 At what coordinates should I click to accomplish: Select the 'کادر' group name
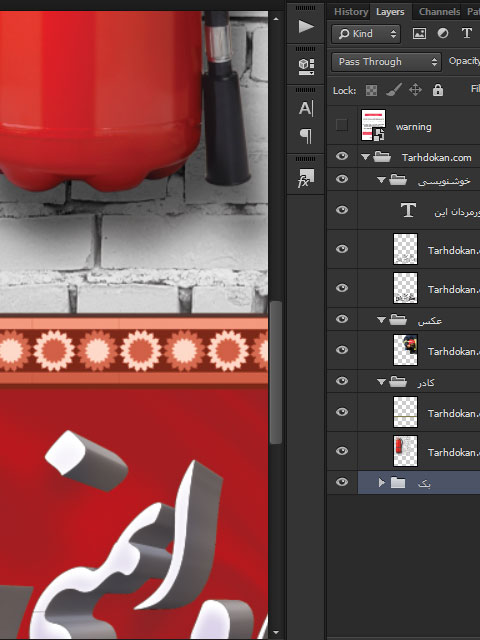(426, 383)
